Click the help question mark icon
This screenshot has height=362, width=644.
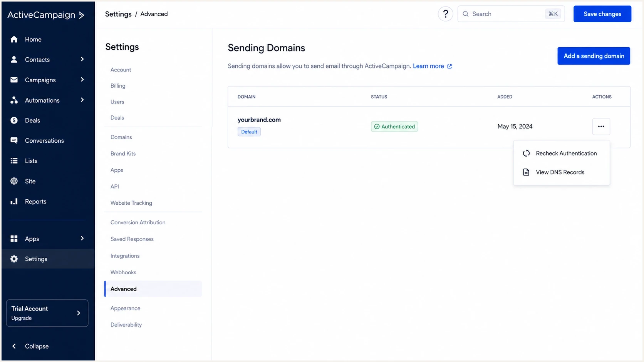point(445,14)
